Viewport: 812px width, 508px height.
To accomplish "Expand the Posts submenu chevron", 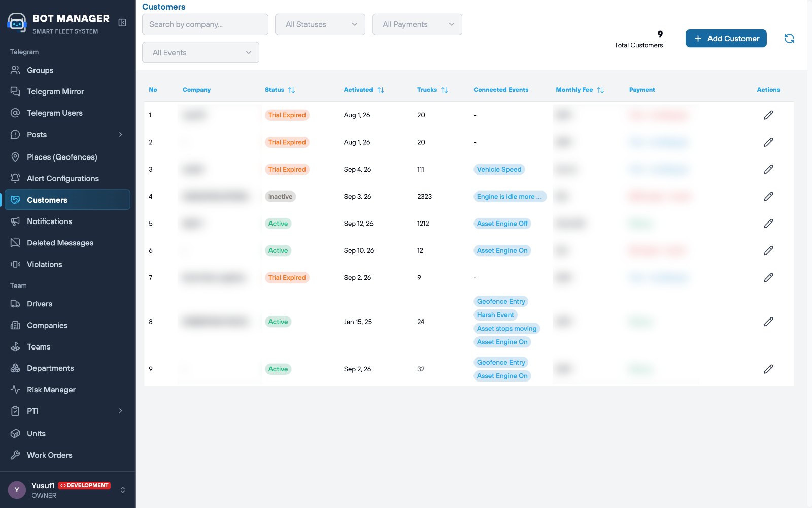I will pos(121,135).
